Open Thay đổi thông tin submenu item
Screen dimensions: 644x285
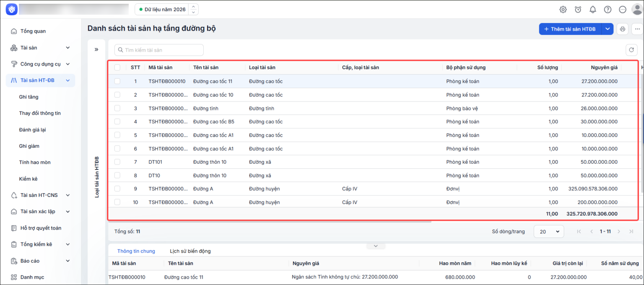(x=40, y=113)
